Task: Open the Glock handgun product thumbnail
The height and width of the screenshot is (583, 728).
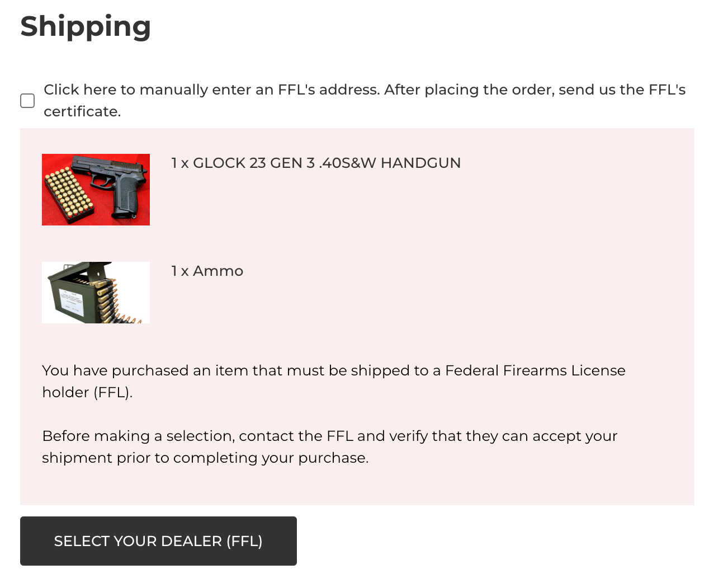Action: [x=96, y=190]
